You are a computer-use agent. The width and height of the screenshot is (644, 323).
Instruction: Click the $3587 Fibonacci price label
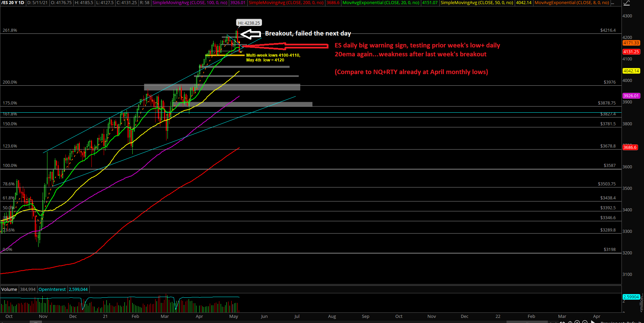[x=610, y=166]
